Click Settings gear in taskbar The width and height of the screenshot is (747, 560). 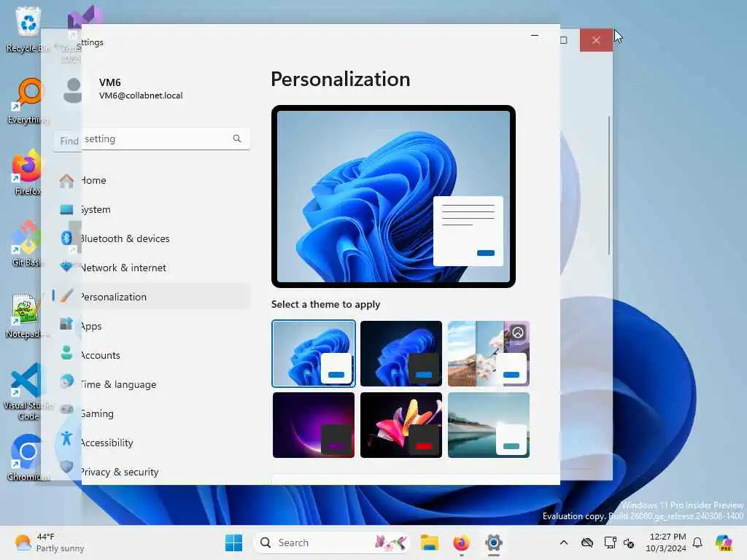click(494, 542)
